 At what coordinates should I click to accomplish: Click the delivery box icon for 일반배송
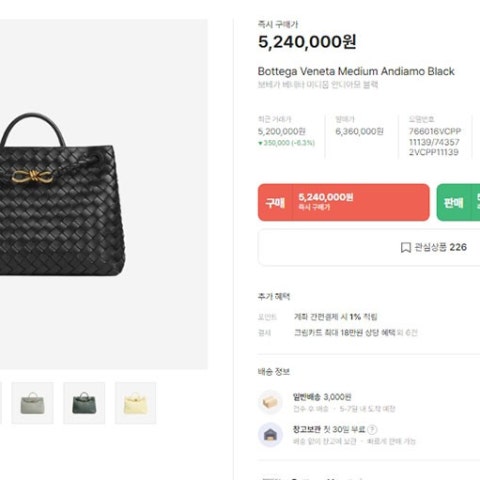pos(270,402)
